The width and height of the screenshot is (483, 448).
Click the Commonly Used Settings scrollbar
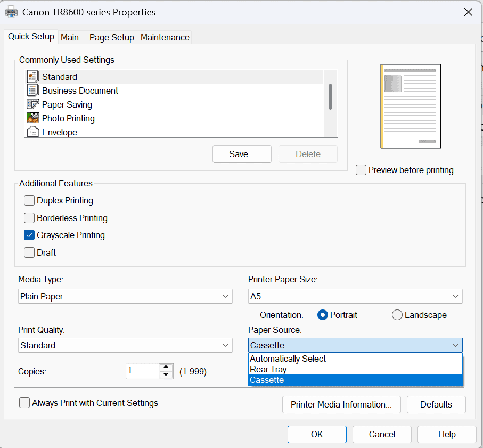[x=331, y=97]
